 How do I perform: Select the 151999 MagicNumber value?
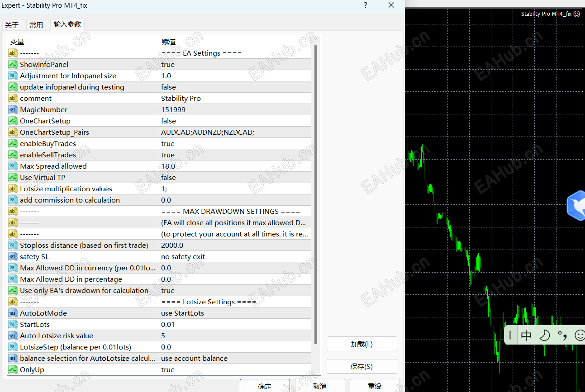pyautogui.click(x=173, y=109)
